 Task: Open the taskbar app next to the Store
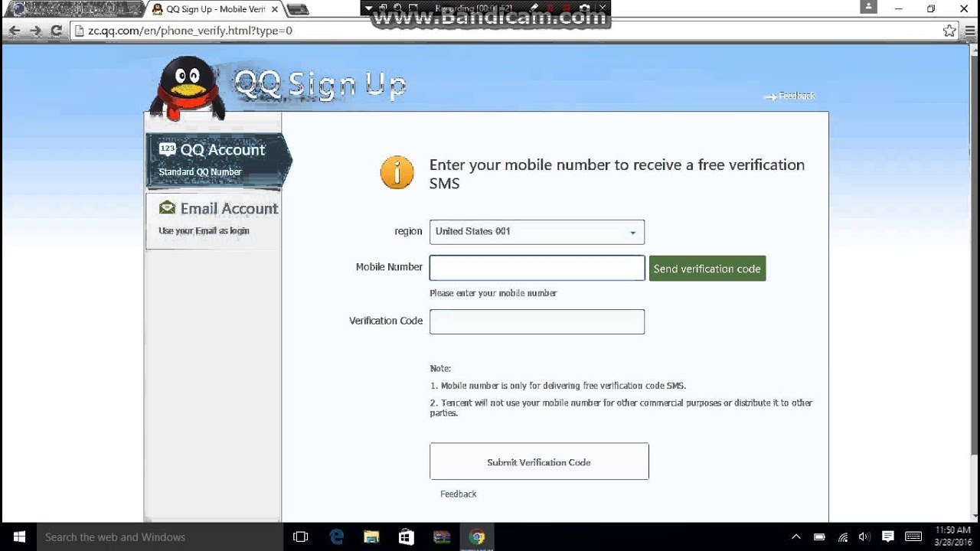click(x=442, y=536)
